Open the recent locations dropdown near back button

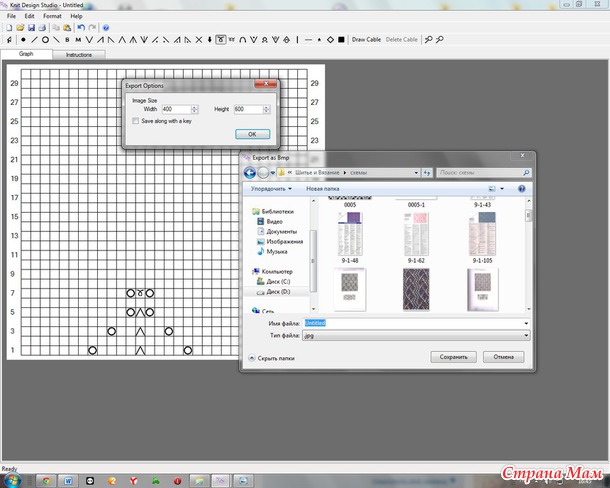(273, 173)
